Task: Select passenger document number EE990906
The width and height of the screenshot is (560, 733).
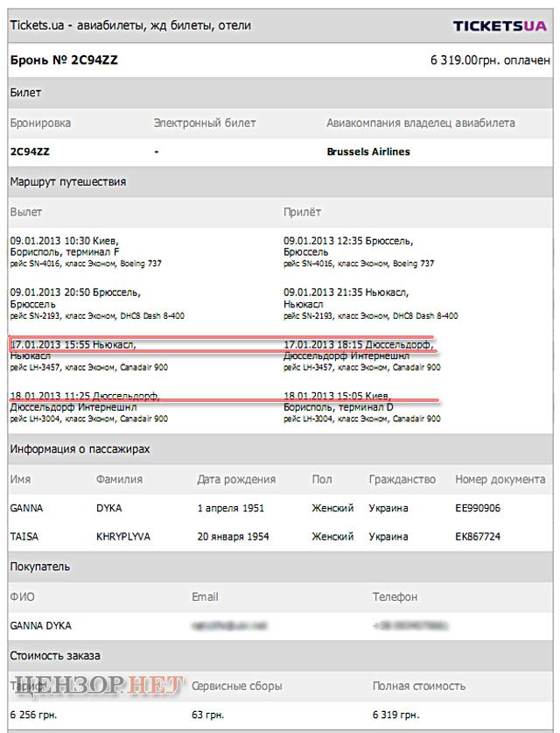Action: pos(478,508)
